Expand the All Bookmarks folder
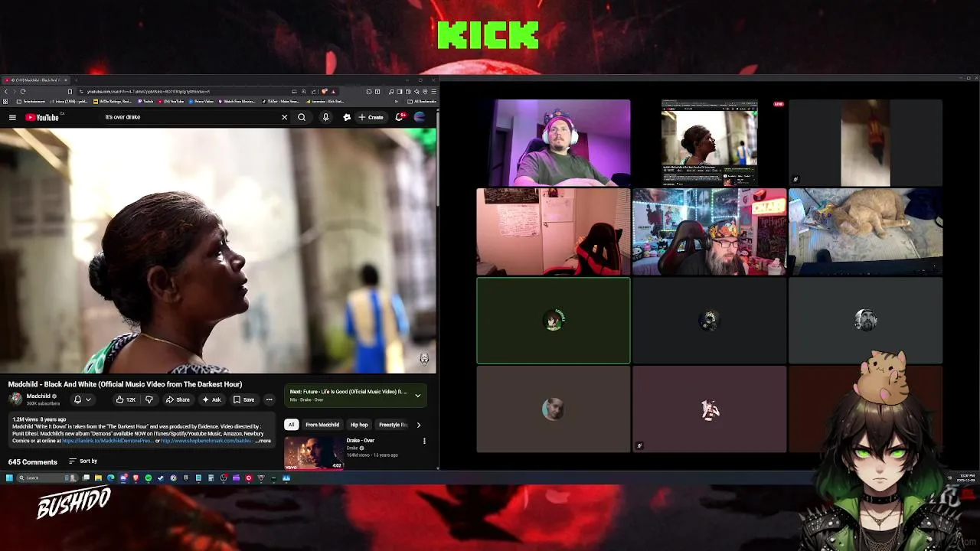The image size is (980, 551). pyautogui.click(x=422, y=101)
